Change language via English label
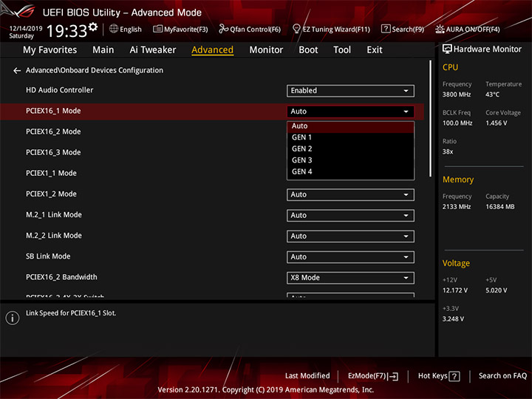This screenshot has width=532, height=399. coord(131,30)
